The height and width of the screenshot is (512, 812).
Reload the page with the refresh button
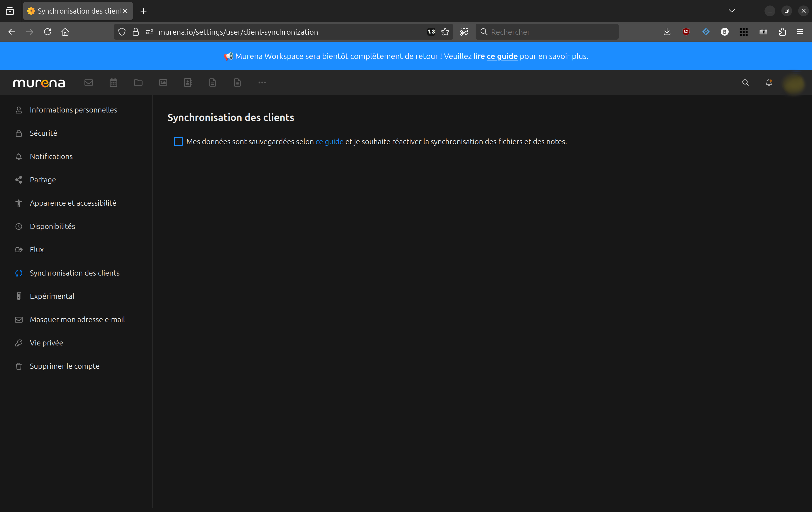click(x=48, y=32)
